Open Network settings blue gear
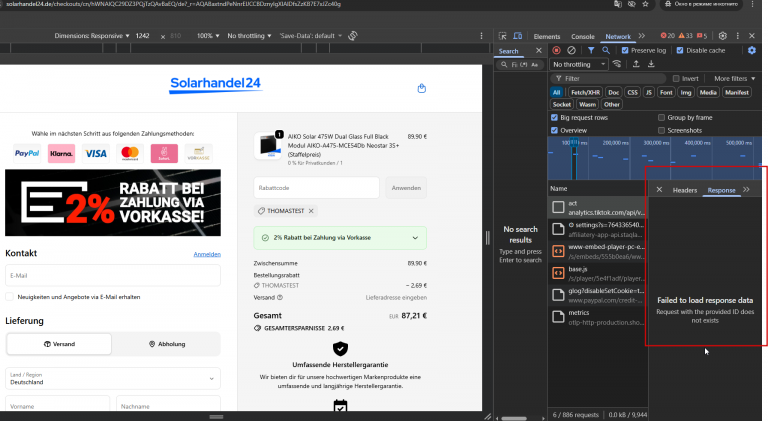This screenshot has height=421, width=768. [x=752, y=50]
